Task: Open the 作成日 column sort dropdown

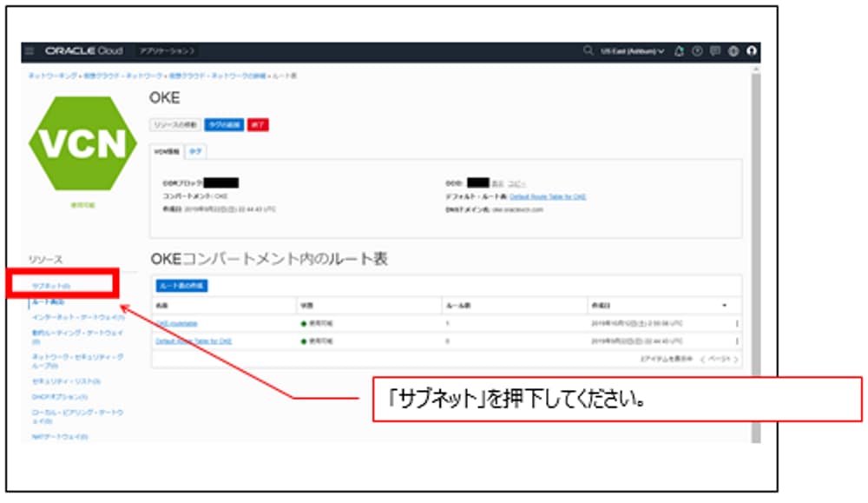Action: tap(725, 305)
